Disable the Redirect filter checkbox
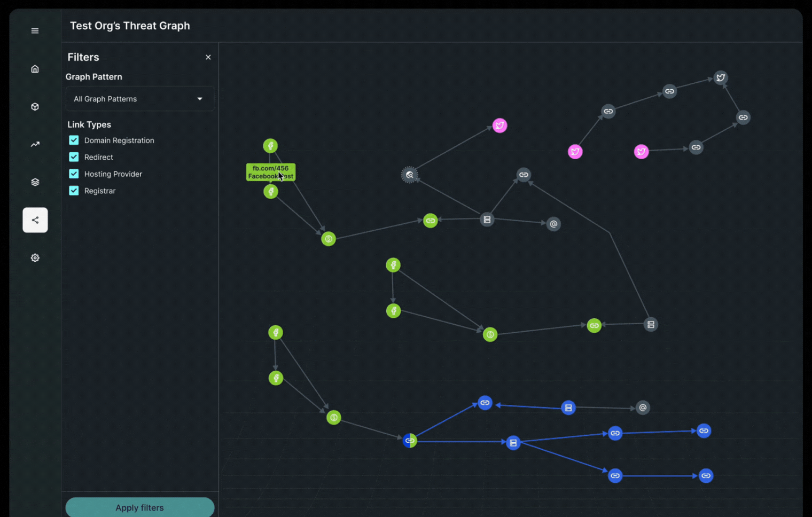 73,156
